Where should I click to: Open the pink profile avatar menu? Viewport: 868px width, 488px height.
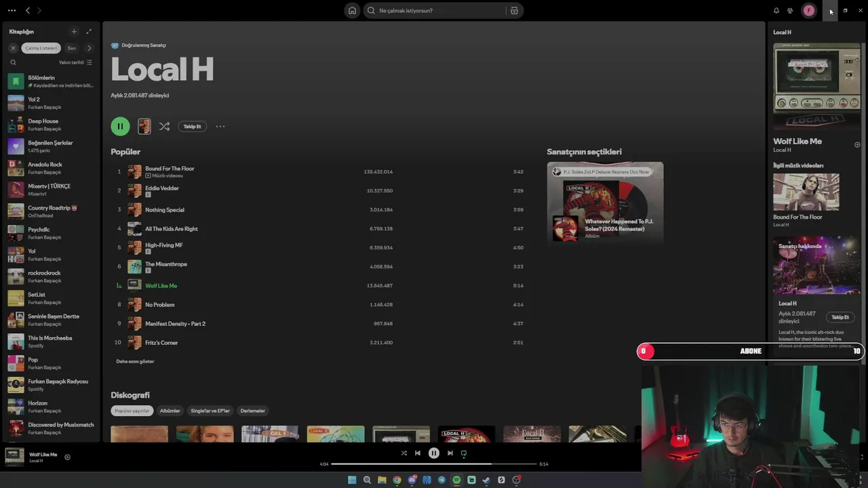(x=808, y=10)
